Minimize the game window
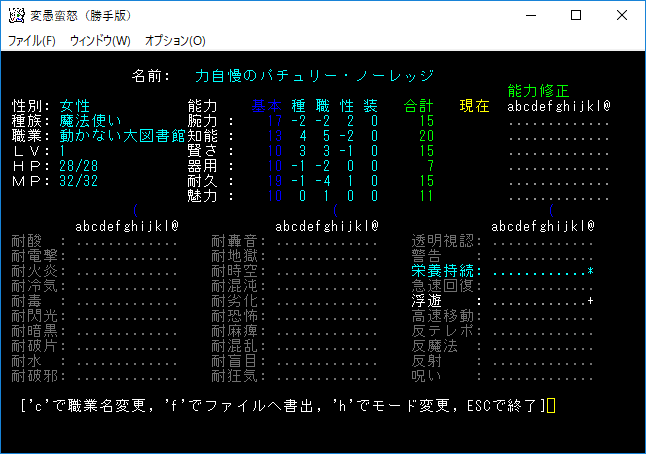This screenshot has width=646, height=454. coord(527,16)
